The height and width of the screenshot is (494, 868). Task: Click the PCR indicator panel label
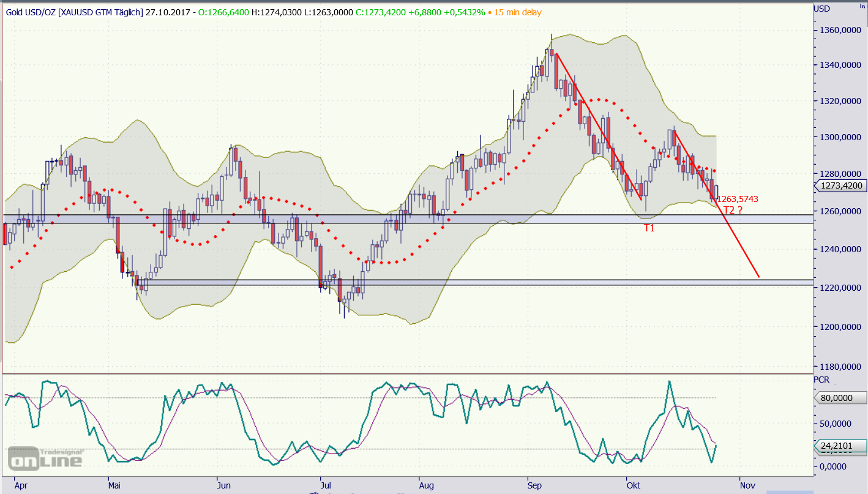tap(821, 380)
